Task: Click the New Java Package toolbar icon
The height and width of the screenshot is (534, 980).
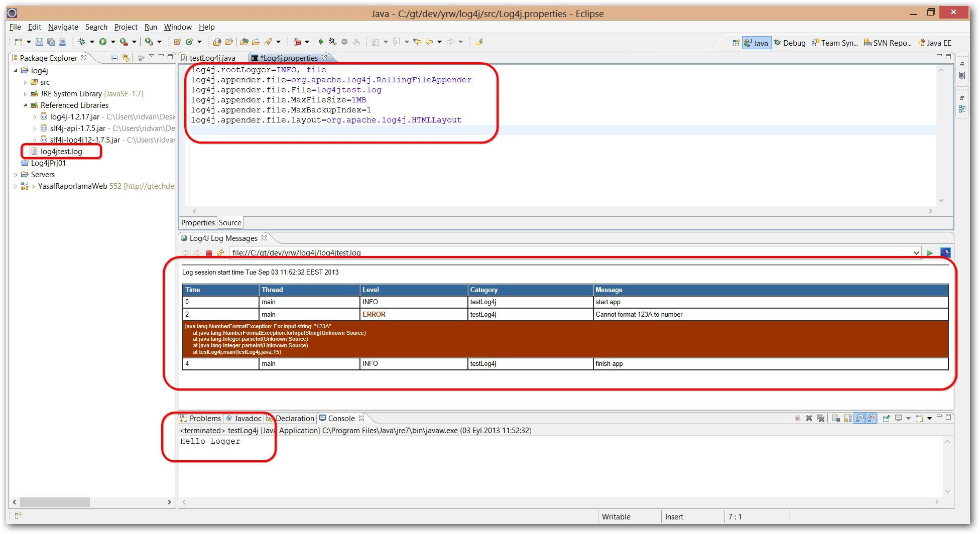Action: (x=177, y=42)
